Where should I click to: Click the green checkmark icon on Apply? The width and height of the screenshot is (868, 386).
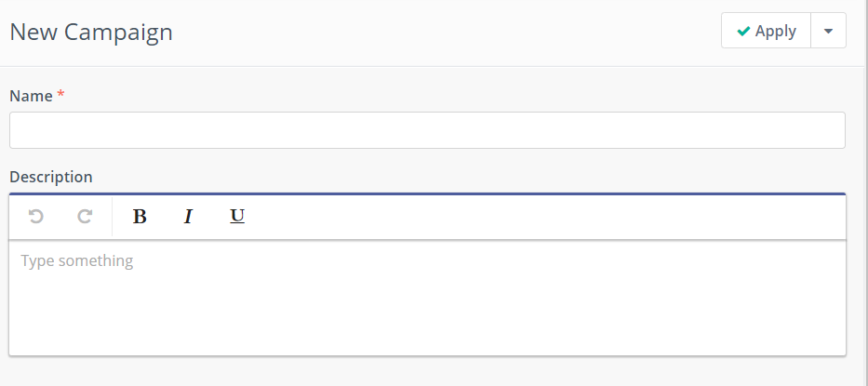click(x=743, y=32)
